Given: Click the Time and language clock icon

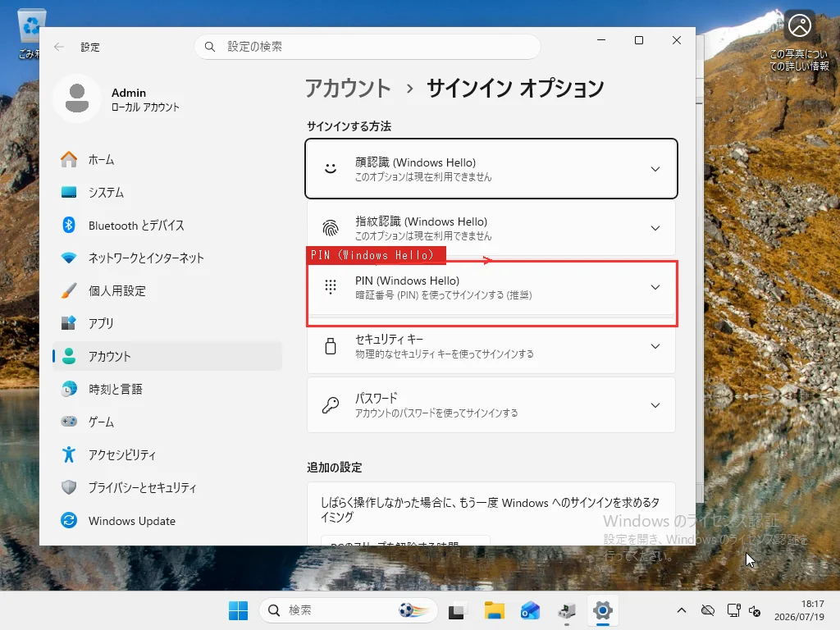Looking at the screenshot, I should (69, 389).
